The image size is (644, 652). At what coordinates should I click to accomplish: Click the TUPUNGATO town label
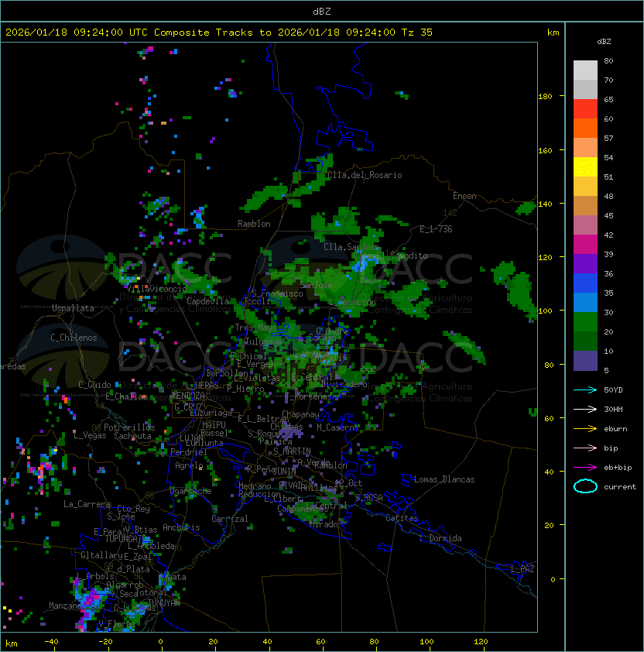tap(124, 539)
